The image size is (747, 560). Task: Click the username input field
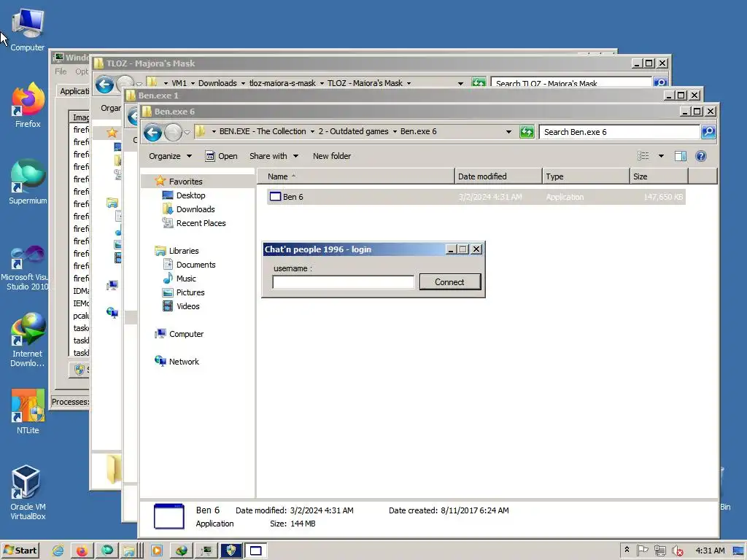coord(343,282)
